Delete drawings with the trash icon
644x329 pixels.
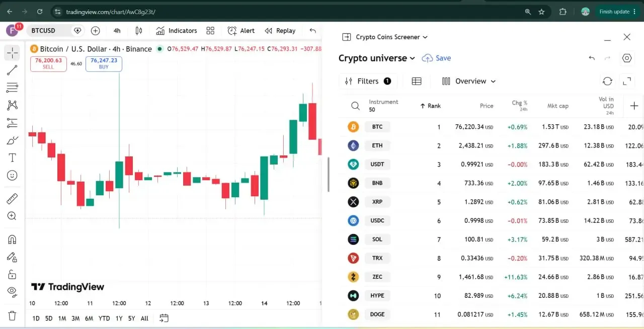click(12, 315)
